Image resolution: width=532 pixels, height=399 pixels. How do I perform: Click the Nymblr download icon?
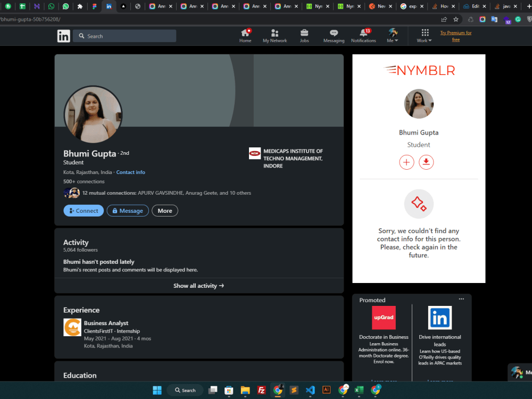pyautogui.click(x=426, y=162)
